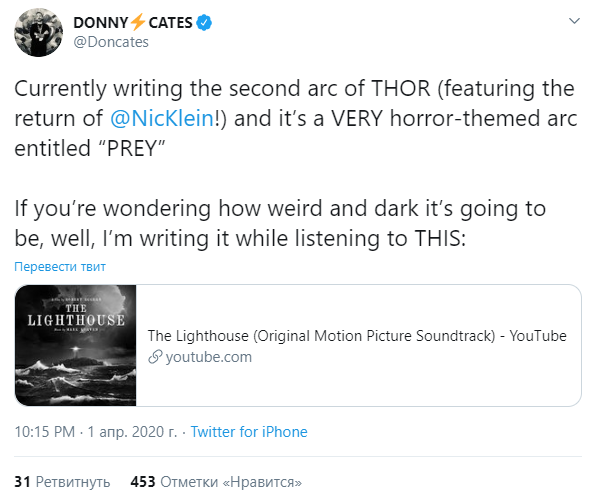Click Перевести твит translate link
Viewport: 596px width, 501px height.
click(x=60, y=266)
